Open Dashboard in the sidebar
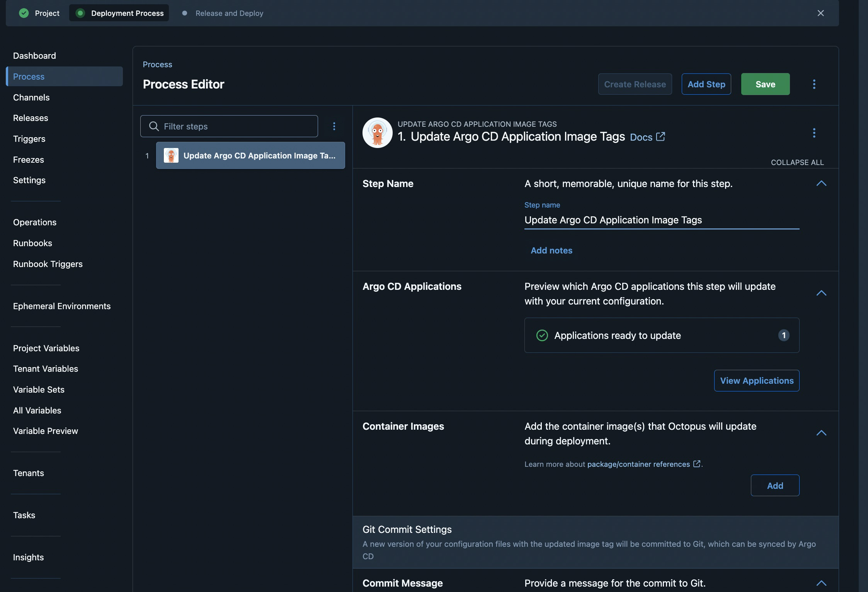868x592 pixels. tap(34, 56)
